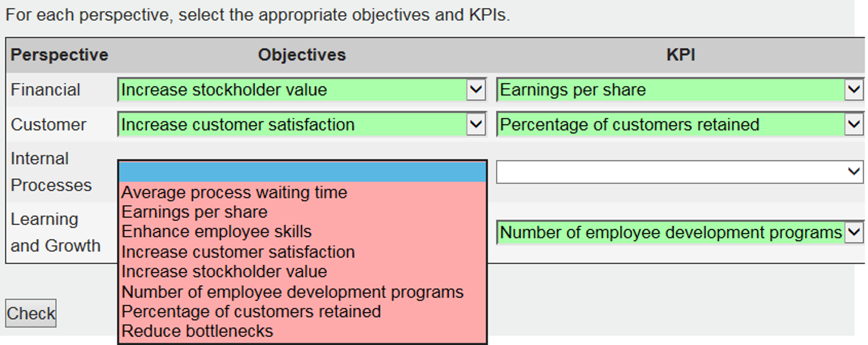Open the Percentage of customers retained dropdown
Screen dimensions: 868x345
[x=680, y=125]
